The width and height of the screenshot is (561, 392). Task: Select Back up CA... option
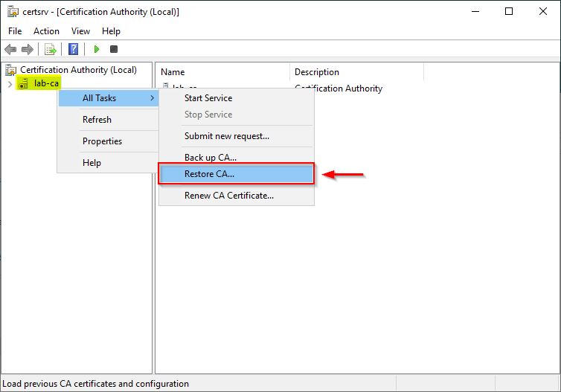237,158
